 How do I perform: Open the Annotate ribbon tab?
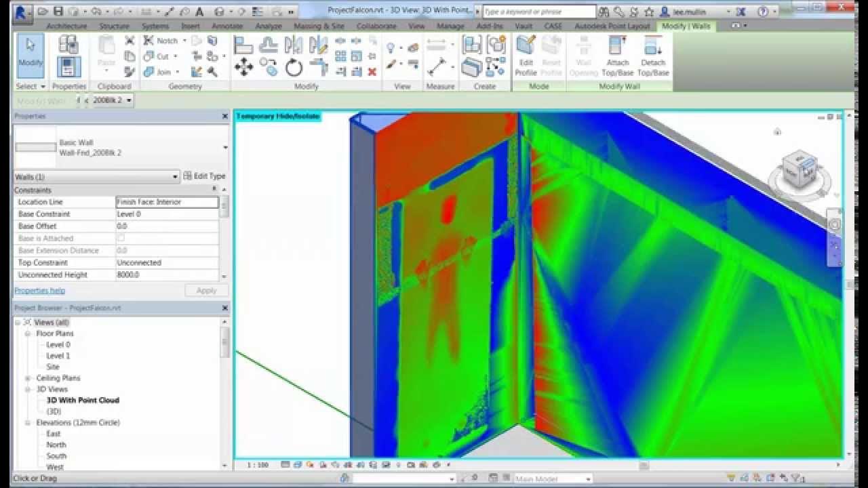tap(227, 26)
